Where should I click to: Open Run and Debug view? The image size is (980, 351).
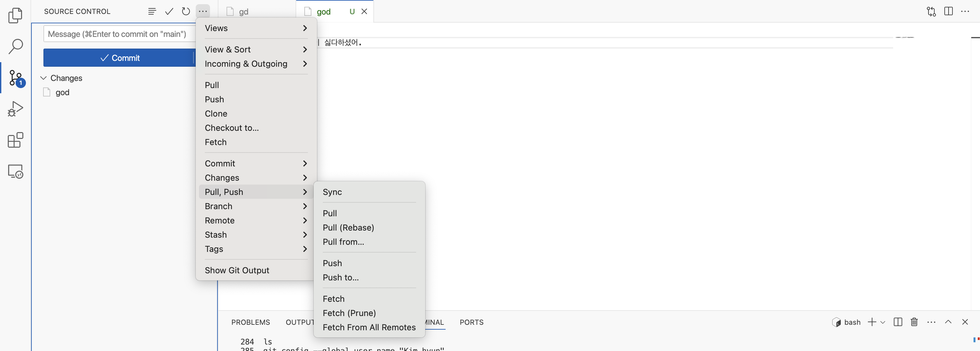(15, 109)
